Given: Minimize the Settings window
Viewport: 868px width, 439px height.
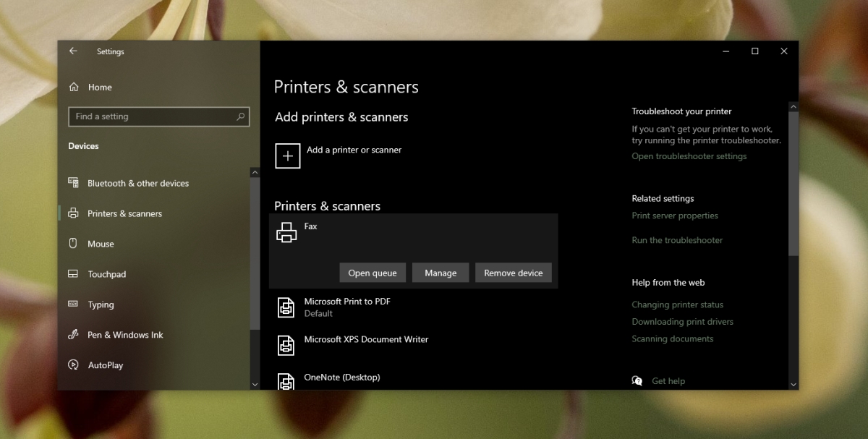Looking at the screenshot, I should pyautogui.click(x=726, y=51).
